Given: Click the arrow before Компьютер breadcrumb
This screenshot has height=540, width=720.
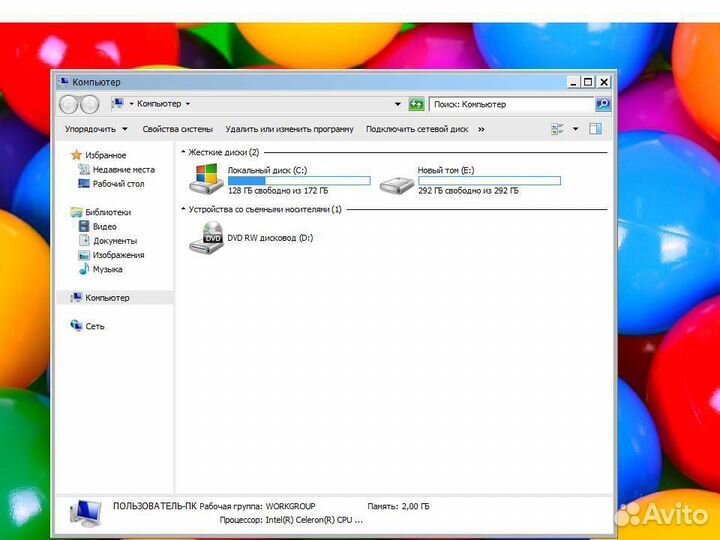Looking at the screenshot, I should point(131,104).
